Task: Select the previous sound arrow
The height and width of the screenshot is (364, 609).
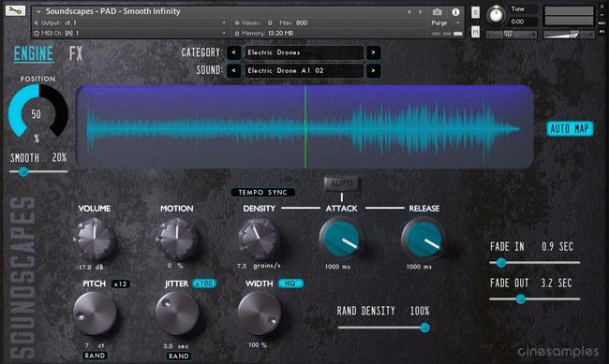Action: [234, 70]
